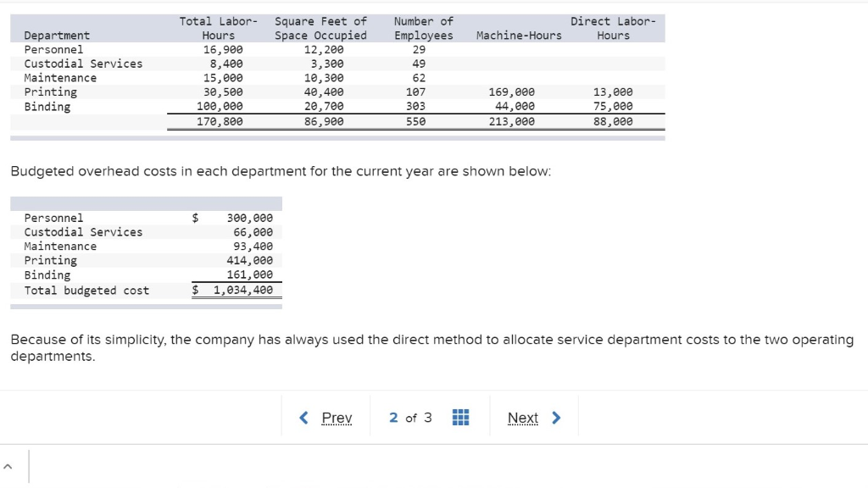Click the 414,000 budgeted cost value
The width and height of the screenshot is (868, 488).
[250, 261]
